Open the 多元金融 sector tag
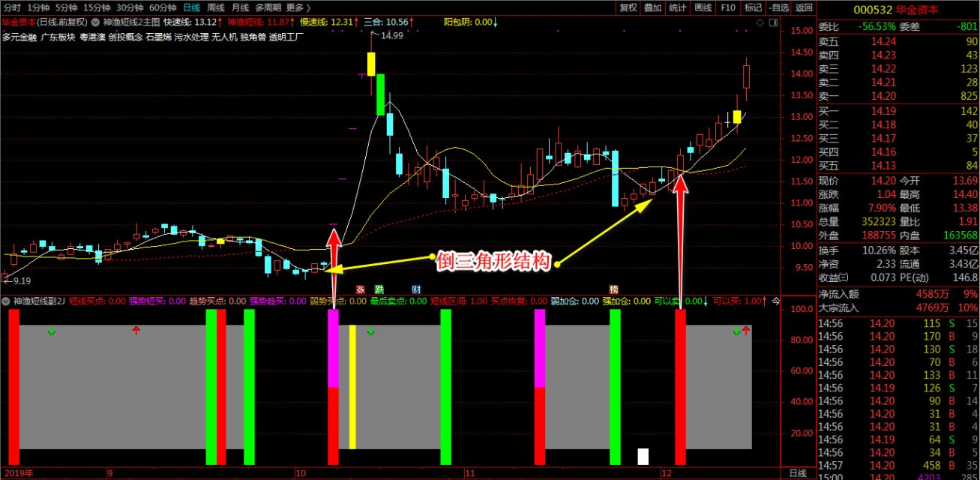Viewport: 980px width, 480px height. pos(19,36)
